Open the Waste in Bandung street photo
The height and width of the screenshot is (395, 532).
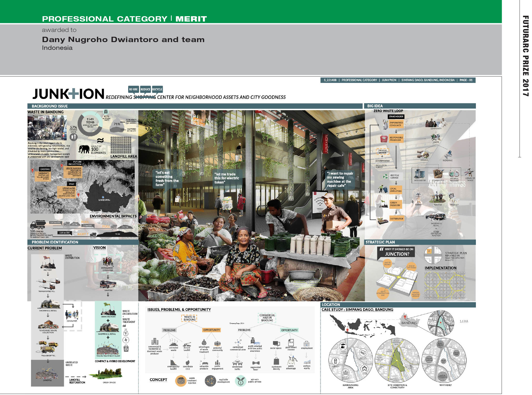pos(47,127)
